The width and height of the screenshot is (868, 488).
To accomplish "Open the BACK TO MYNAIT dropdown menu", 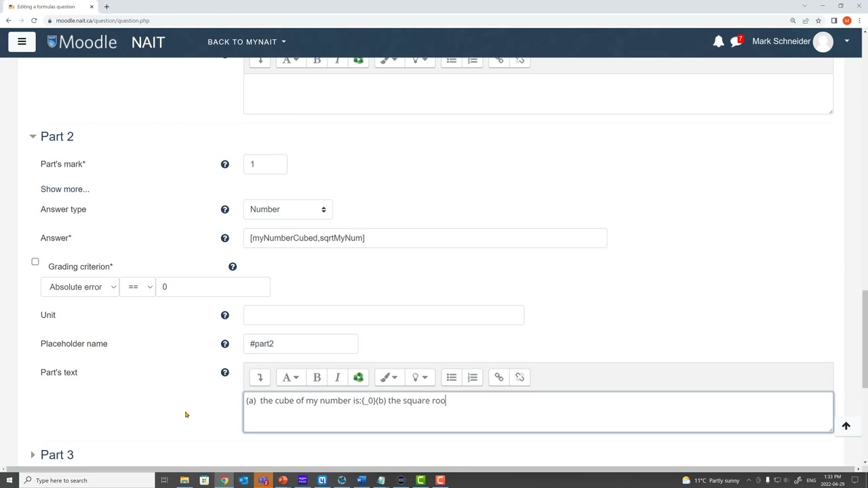I will [246, 41].
